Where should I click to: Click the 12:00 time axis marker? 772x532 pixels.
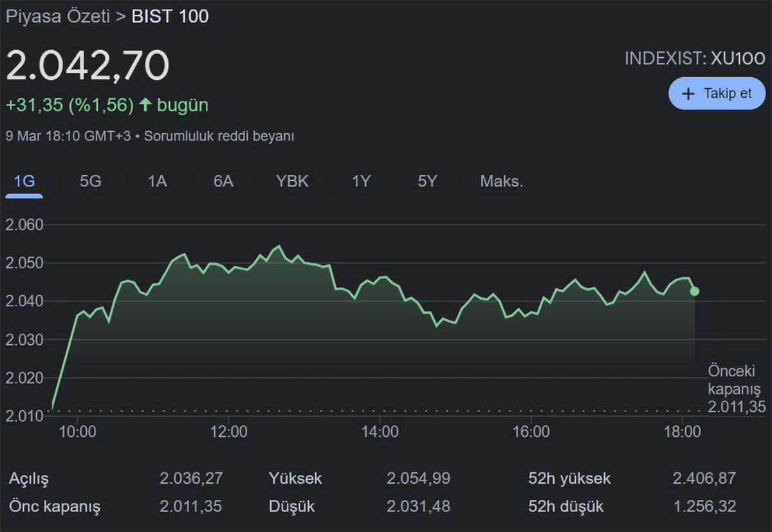[x=228, y=432]
